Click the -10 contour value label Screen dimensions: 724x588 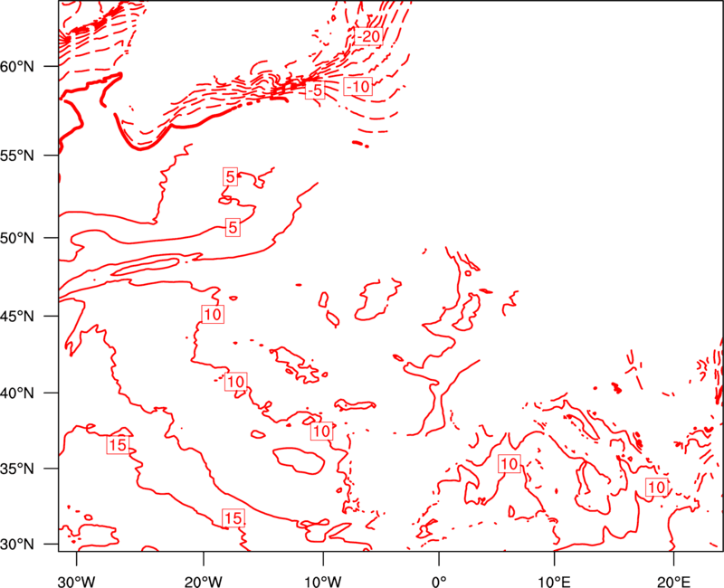pos(357,86)
